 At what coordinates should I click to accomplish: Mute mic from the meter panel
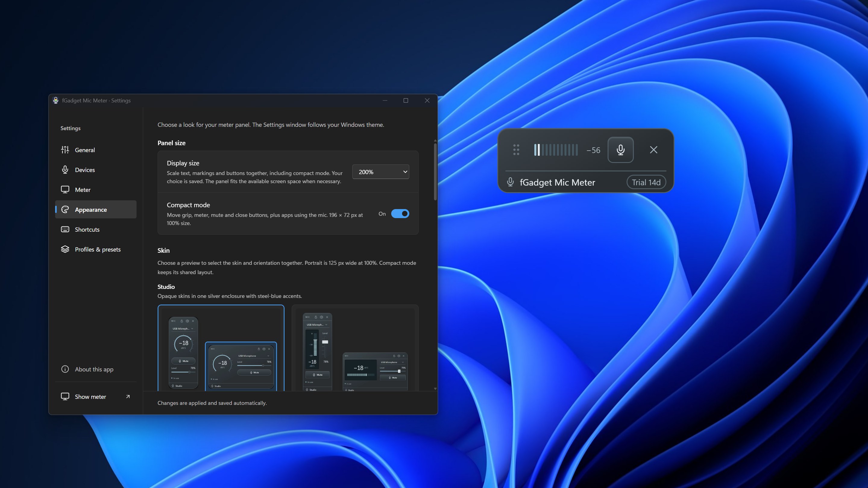[621, 150]
